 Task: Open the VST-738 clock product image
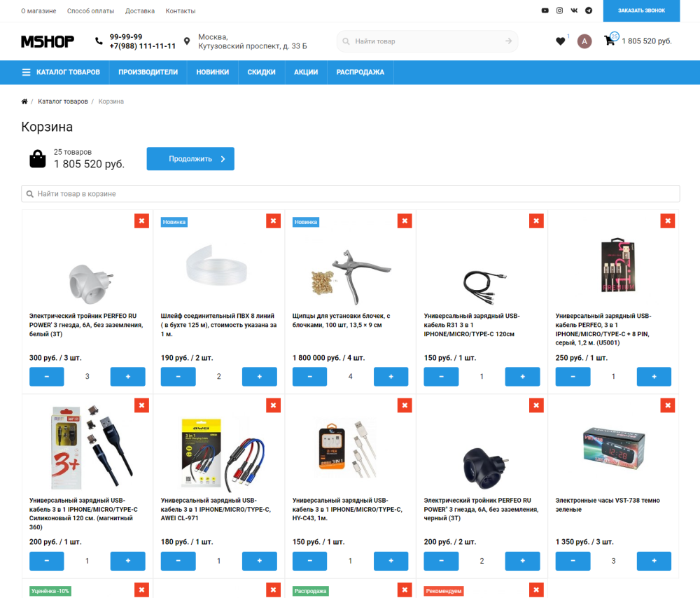click(614, 448)
